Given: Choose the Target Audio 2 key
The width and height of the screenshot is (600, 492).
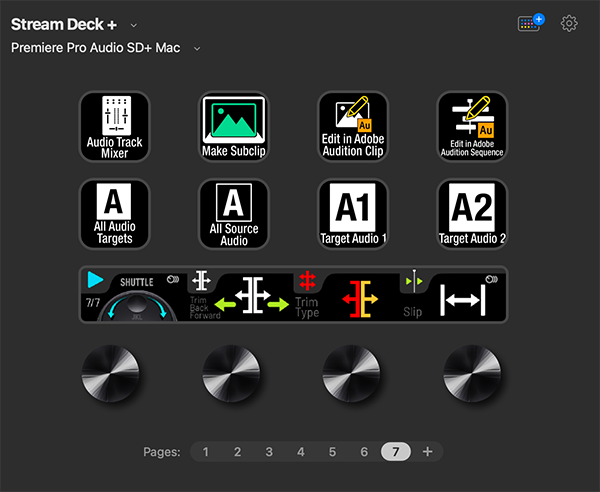Looking at the screenshot, I should (x=472, y=214).
